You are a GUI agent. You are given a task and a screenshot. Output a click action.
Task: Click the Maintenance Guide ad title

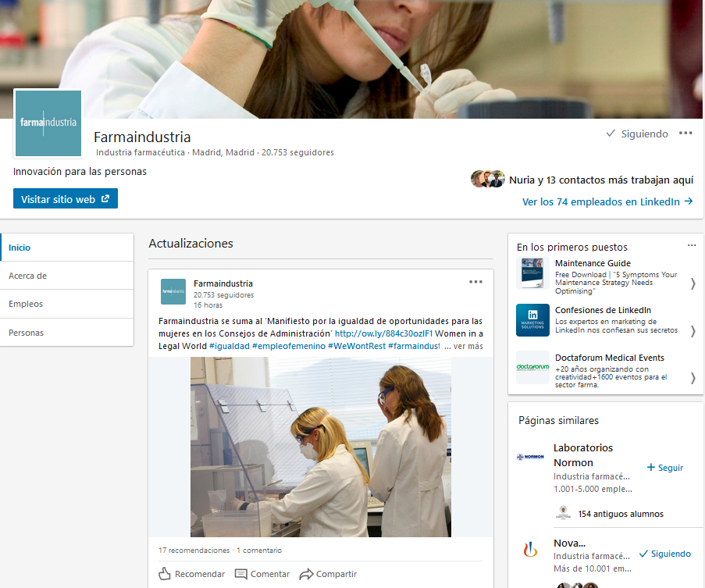click(x=593, y=263)
